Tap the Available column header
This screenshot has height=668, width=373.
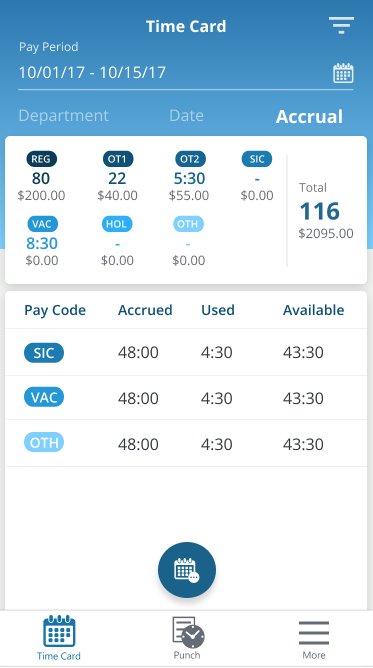pos(313,310)
